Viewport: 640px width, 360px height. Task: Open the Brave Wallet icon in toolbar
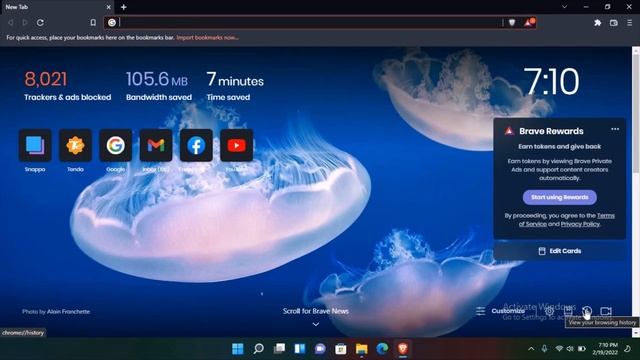[613, 23]
